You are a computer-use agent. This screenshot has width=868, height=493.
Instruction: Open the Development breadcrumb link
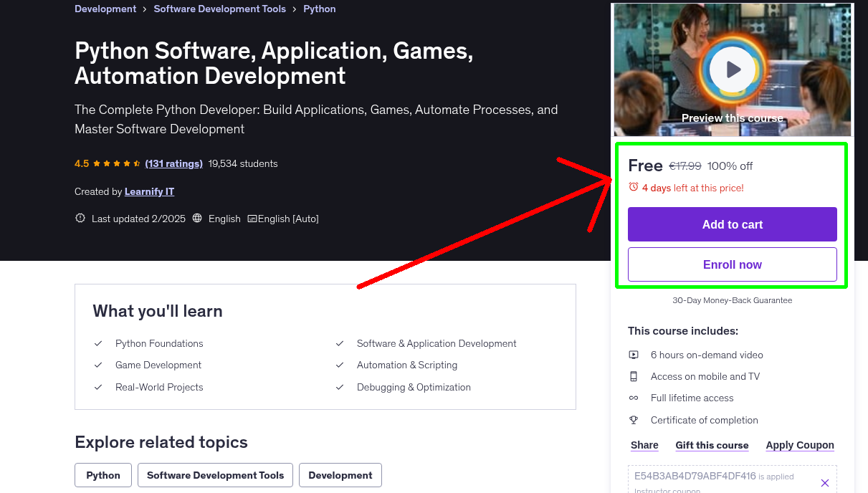(x=105, y=9)
